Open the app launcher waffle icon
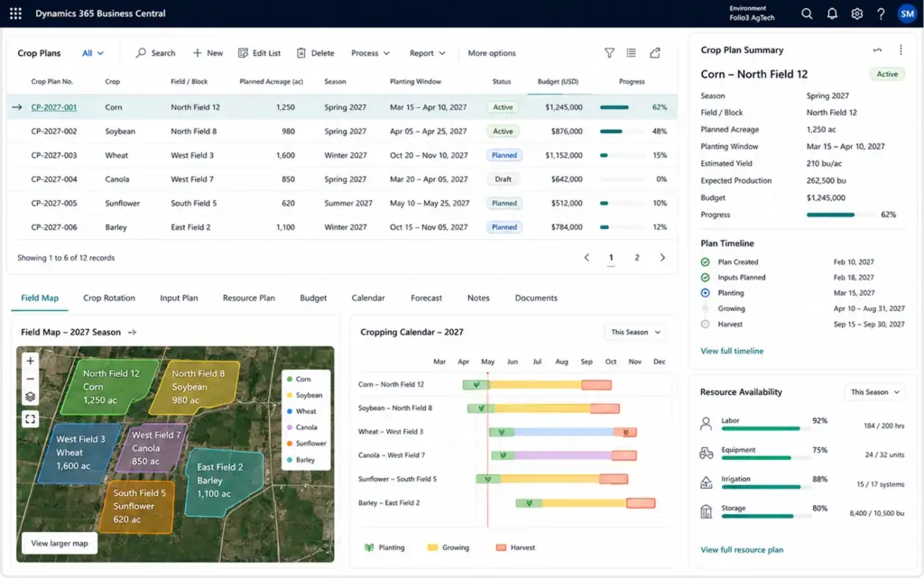924x578 pixels. (x=16, y=14)
